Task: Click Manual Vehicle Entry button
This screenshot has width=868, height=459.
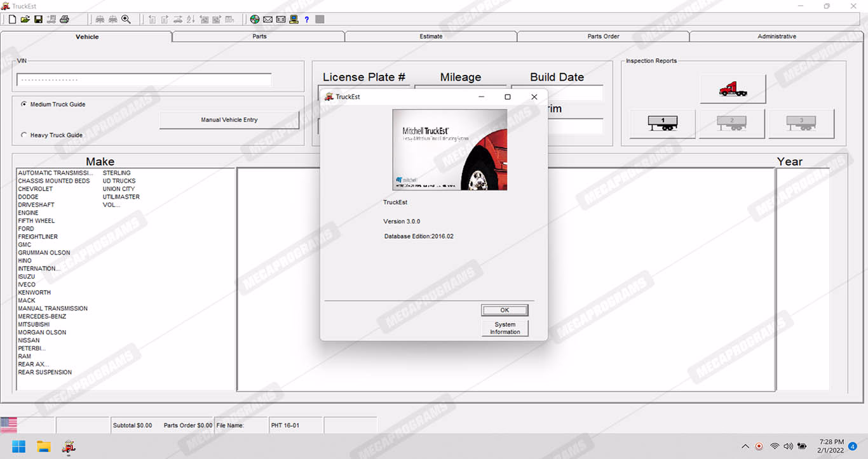Action: [x=229, y=120]
